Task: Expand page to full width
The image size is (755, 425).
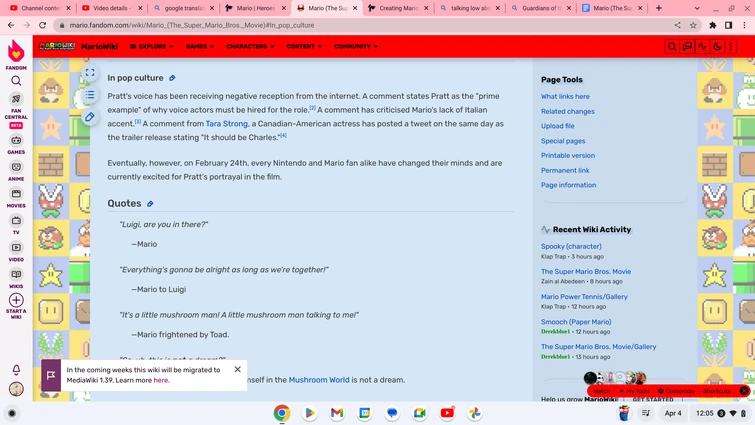Action: tap(90, 73)
